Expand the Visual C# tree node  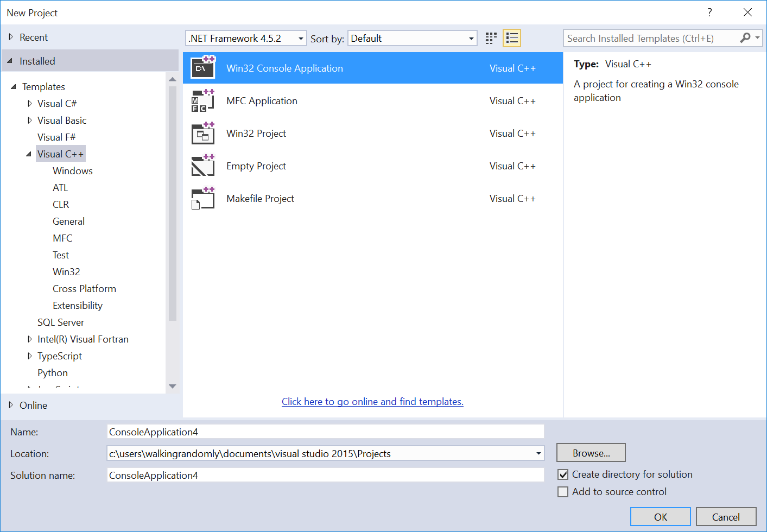point(30,103)
